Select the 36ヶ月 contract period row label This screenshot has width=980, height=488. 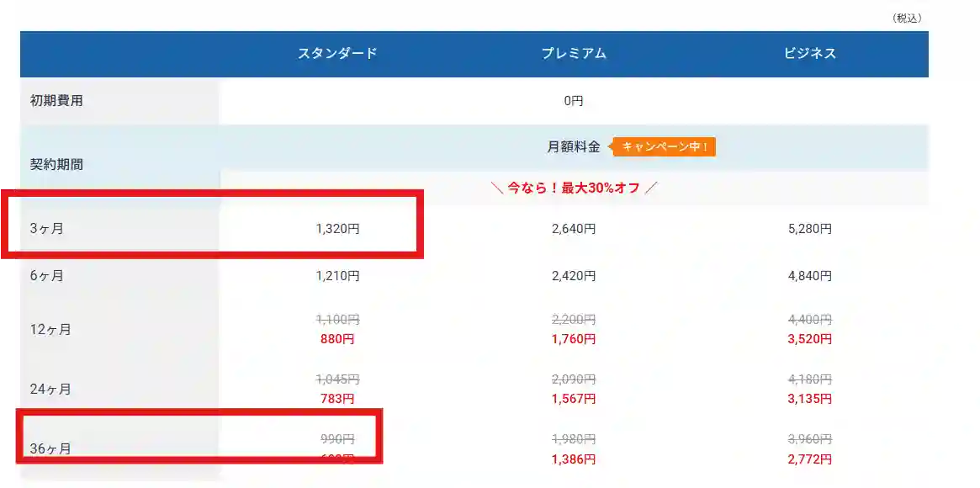(x=50, y=448)
